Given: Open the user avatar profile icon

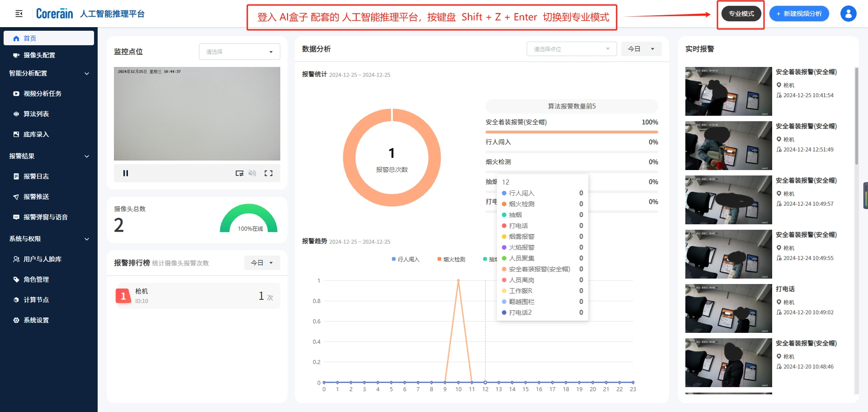Looking at the screenshot, I should [848, 14].
